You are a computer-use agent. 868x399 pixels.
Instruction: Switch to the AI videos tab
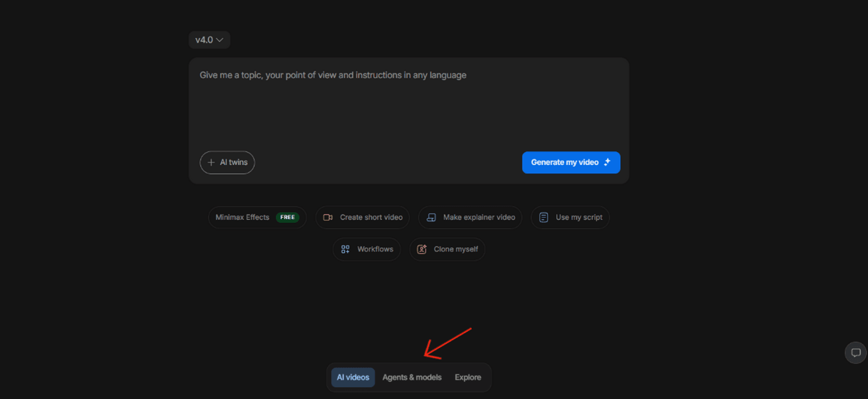coord(353,377)
